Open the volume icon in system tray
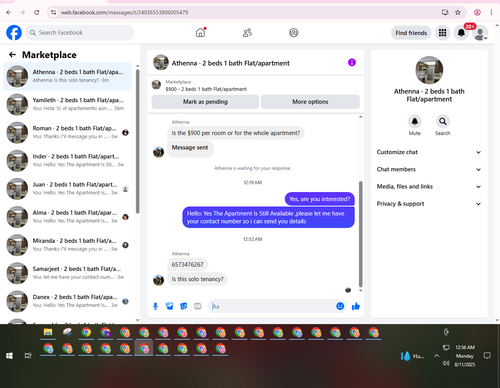Image resolution: width=500 pixels, height=388 pixels. coord(446,363)
